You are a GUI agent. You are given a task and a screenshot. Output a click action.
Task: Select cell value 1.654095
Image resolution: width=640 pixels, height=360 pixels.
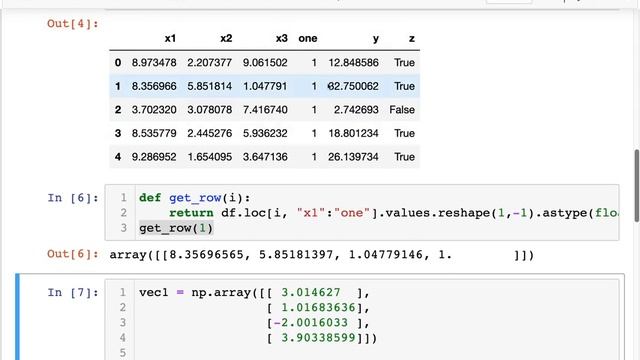pyautogui.click(x=209, y=157)
